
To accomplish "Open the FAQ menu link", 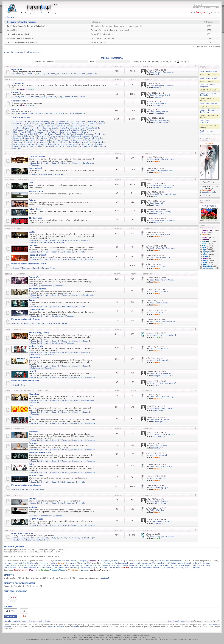I will pyautogui.click(x=191, y=12).
